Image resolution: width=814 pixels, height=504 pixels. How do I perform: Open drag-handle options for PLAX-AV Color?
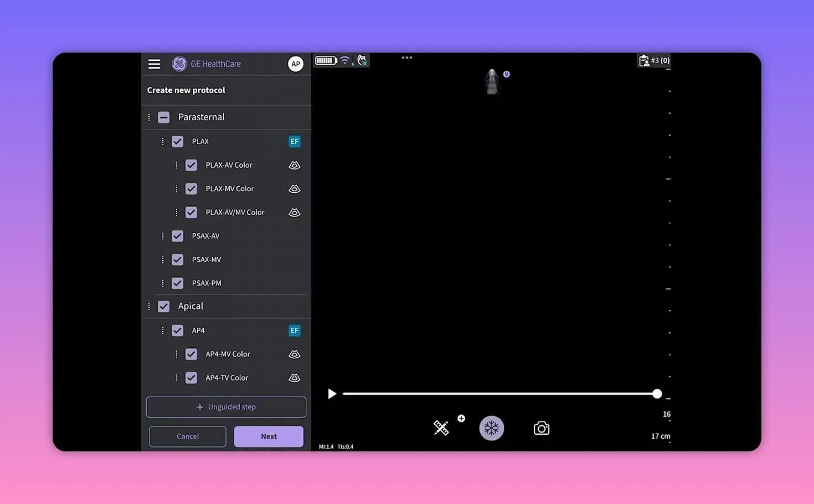pyautogui.click(x=176, y=165)
